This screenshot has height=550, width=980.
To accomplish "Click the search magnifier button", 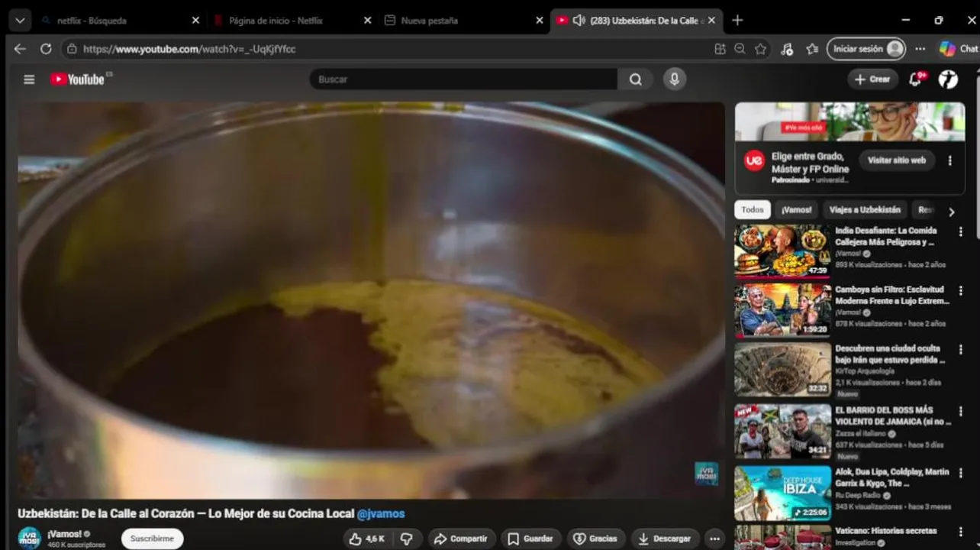I will click(x=635, y=79).
